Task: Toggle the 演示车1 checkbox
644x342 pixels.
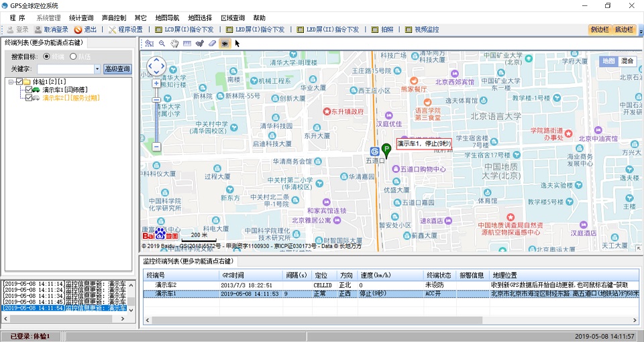Action: pyautogui.click(x=28, y=89)
